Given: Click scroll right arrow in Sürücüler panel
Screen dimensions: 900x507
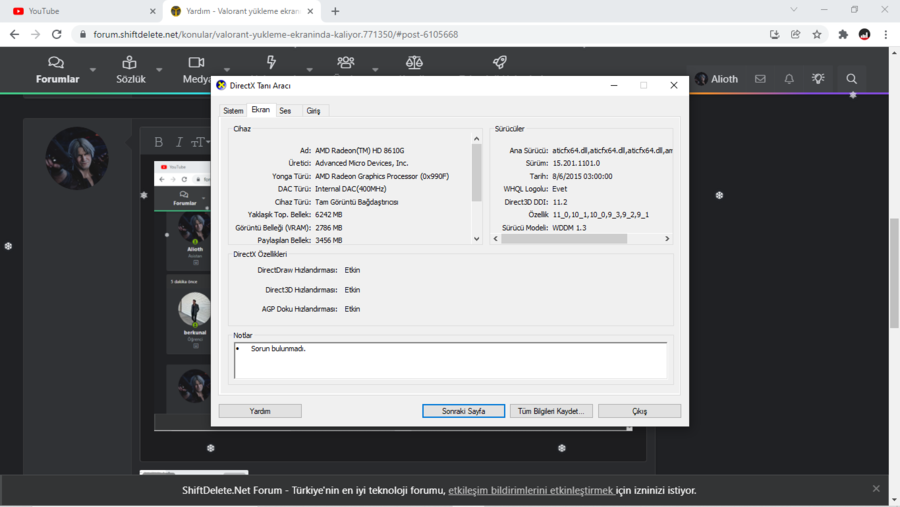Looking at the screenshot, I should (x=667, y=238).
